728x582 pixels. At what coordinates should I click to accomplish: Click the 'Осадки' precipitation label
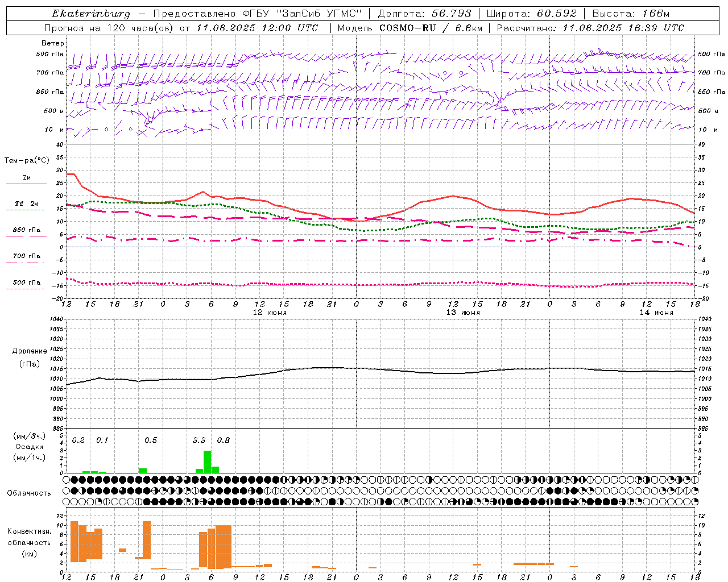coord(29,447)
